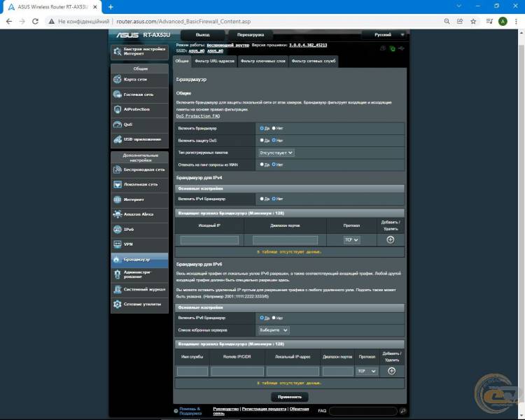Image resolution: width=525 pixels, height=420 pixels.
Task: Bookmark this page with star icon
Action: click(473, 22)
